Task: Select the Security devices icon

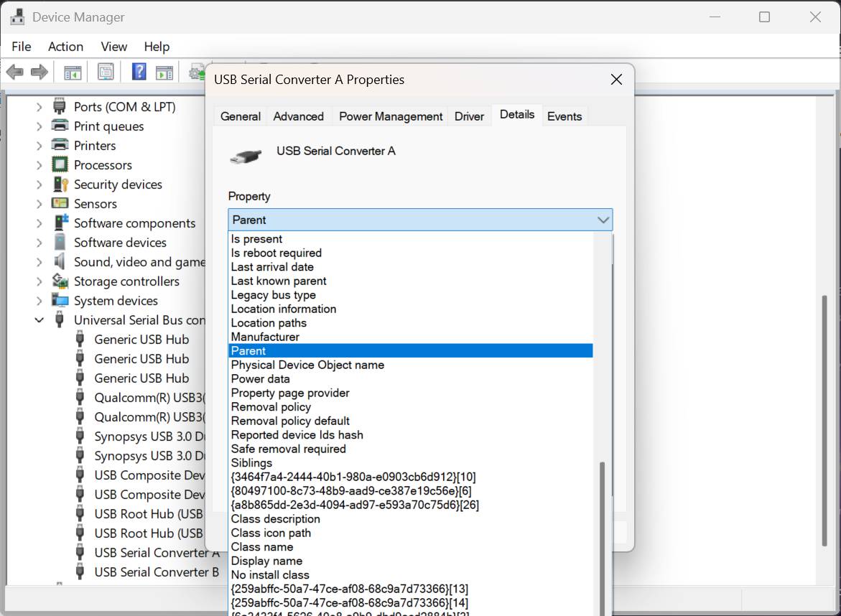Action: tap(60, 184)
